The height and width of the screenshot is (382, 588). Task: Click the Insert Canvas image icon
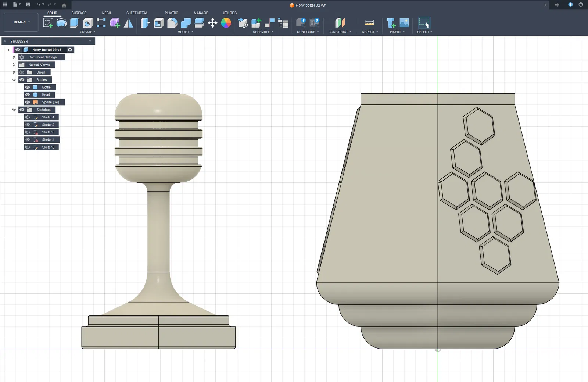[x=404, y=23]
